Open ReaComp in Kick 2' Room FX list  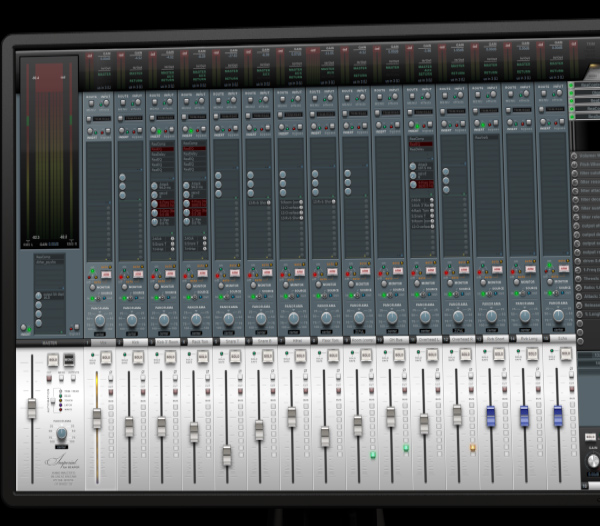(x=162, y=144)
